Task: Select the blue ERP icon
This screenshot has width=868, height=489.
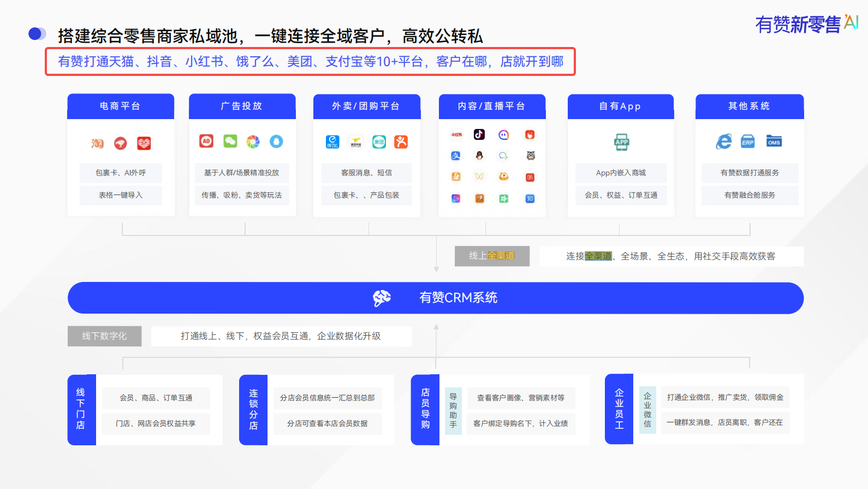Action: click(748, 142)
